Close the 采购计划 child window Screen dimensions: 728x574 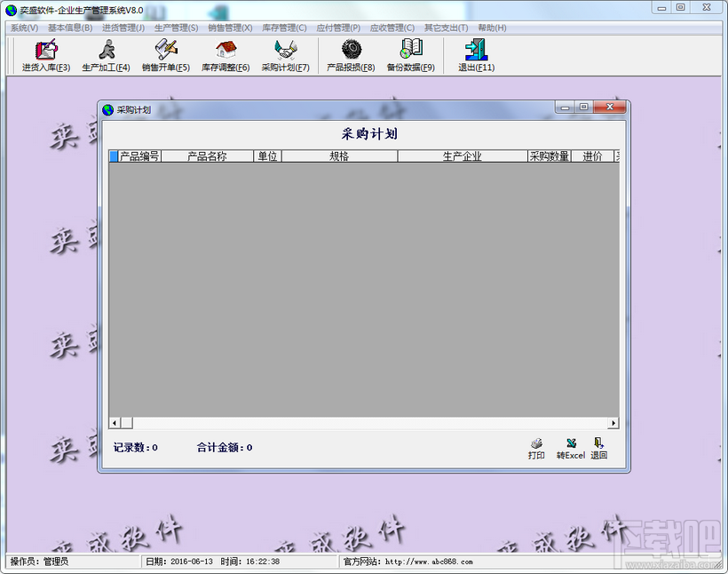coord(610,108)
